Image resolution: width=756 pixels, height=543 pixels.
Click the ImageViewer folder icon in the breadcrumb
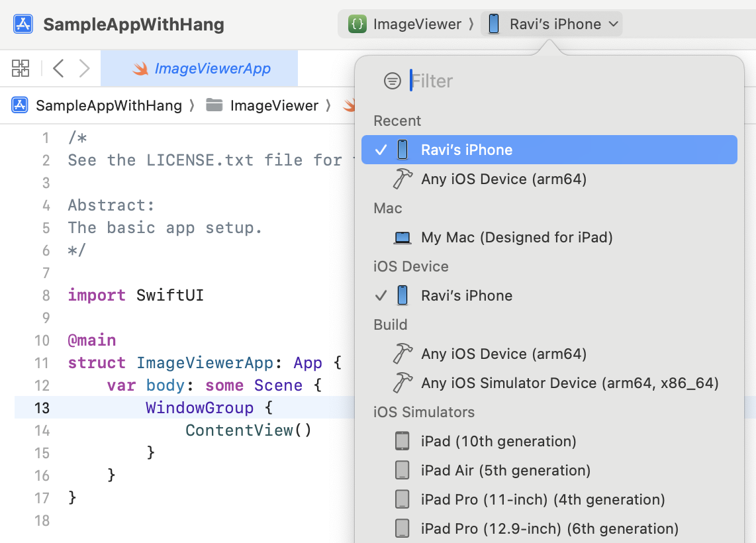pos(214,105)
